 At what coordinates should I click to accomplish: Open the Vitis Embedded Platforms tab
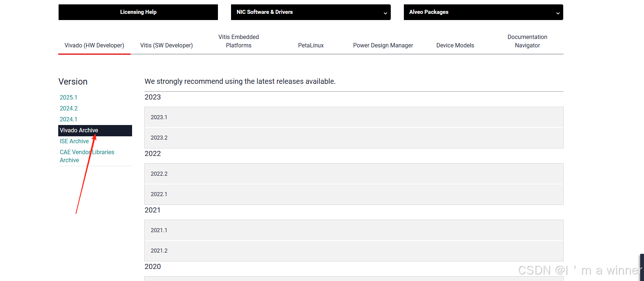click(239, 41)
